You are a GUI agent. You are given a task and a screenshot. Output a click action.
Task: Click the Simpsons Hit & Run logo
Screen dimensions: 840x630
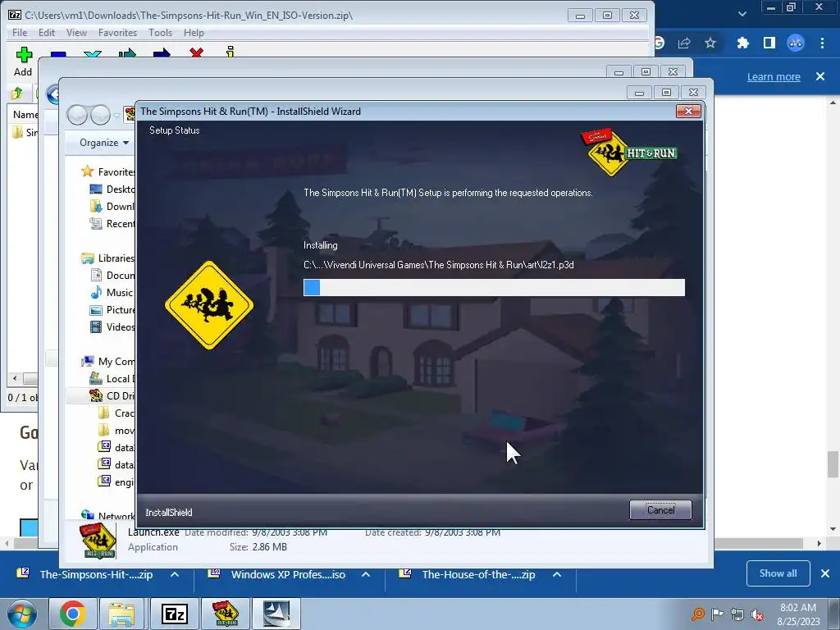629,152
